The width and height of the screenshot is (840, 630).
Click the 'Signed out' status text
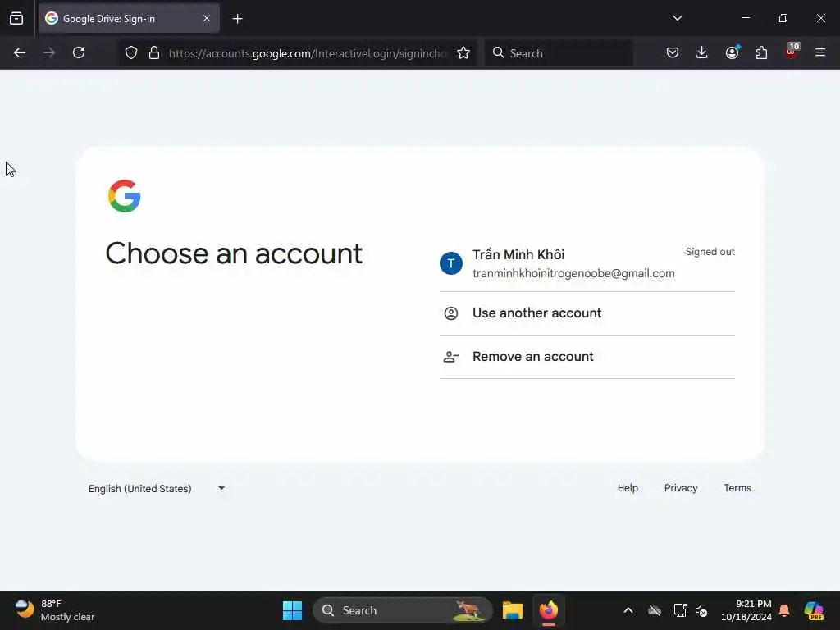(710, 252)
